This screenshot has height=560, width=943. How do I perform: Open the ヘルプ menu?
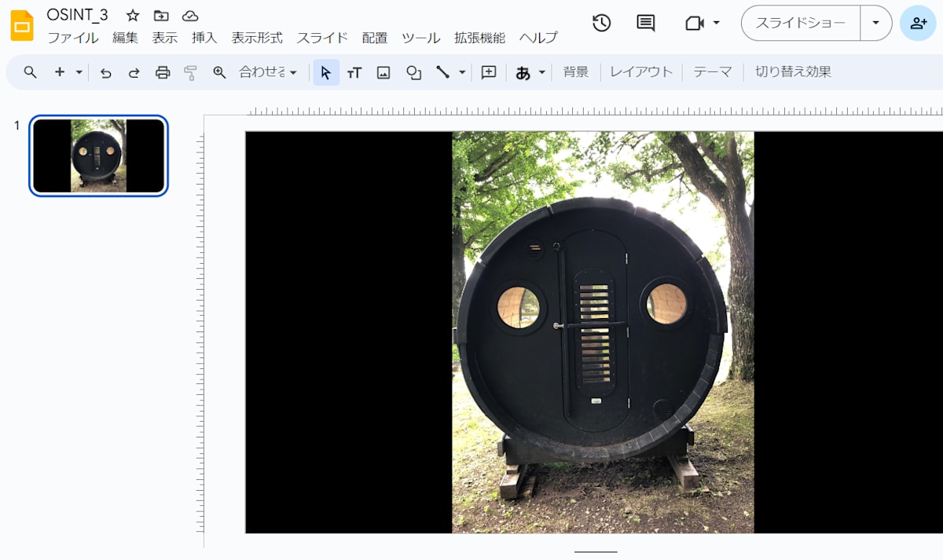pyautogui.click(x=538, y=38)
